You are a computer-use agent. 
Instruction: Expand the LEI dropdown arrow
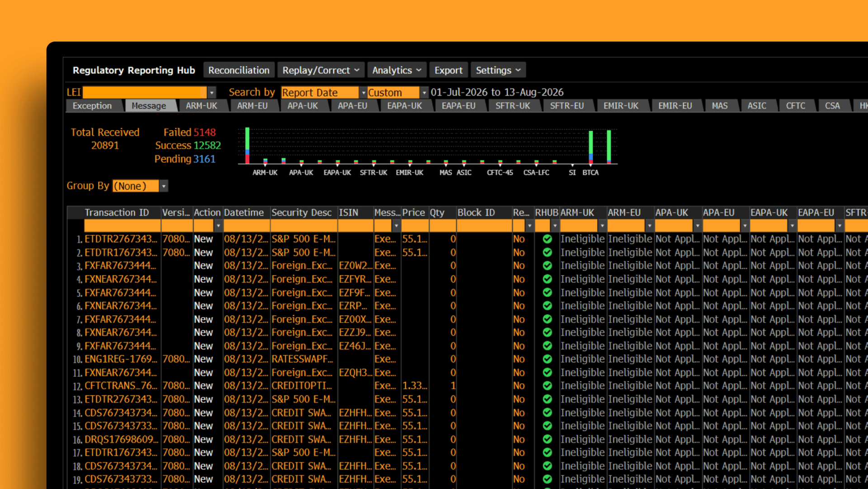212,93
